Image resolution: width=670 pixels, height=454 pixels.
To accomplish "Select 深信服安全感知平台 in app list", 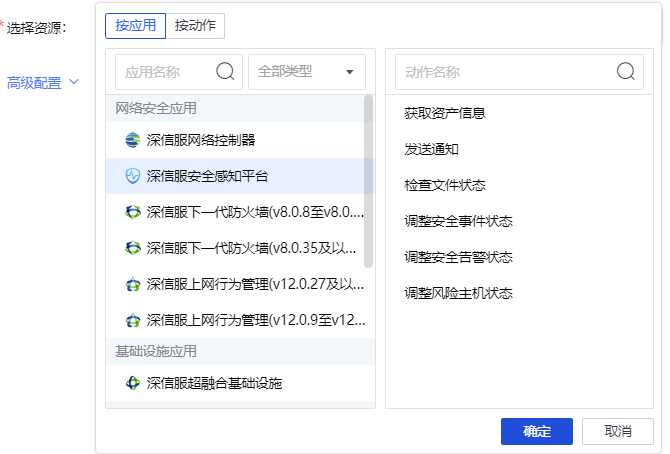I will [235, 176].
